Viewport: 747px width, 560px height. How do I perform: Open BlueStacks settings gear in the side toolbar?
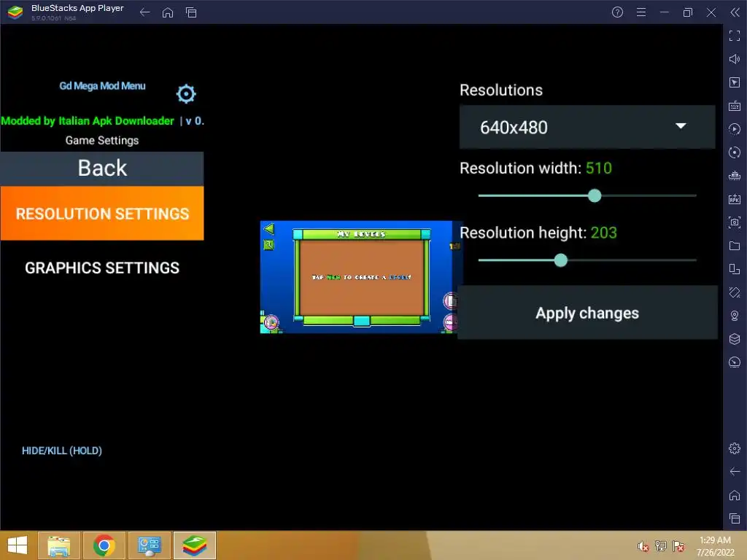[735, 448]
